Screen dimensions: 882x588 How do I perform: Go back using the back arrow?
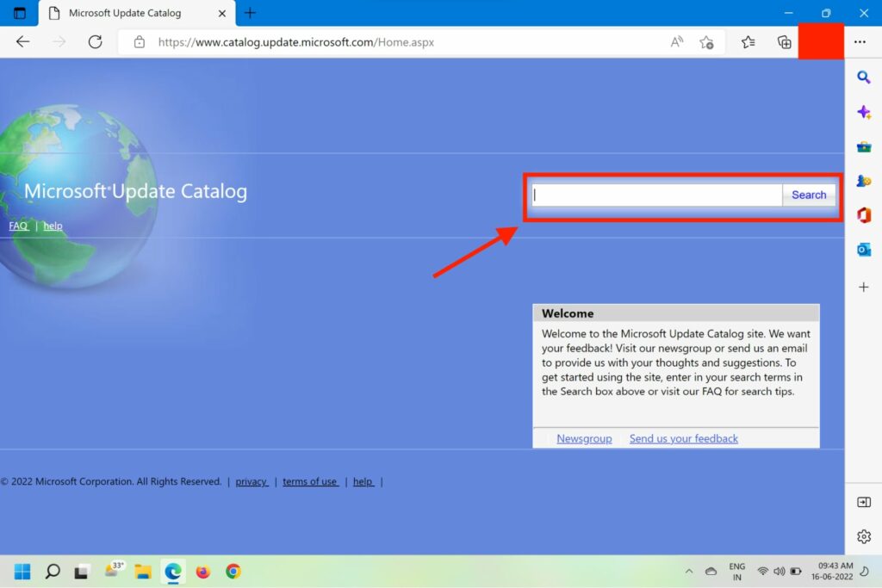(x=23, y=41)
